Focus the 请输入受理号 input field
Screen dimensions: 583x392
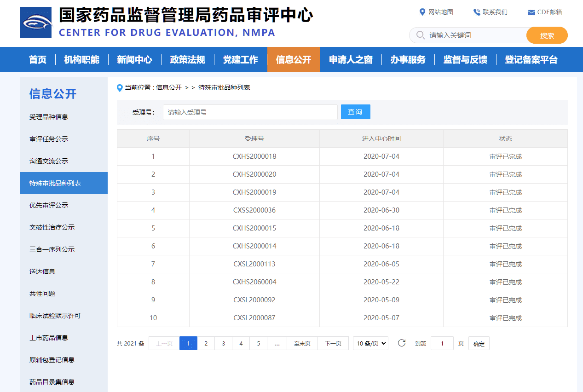(250, 112)
